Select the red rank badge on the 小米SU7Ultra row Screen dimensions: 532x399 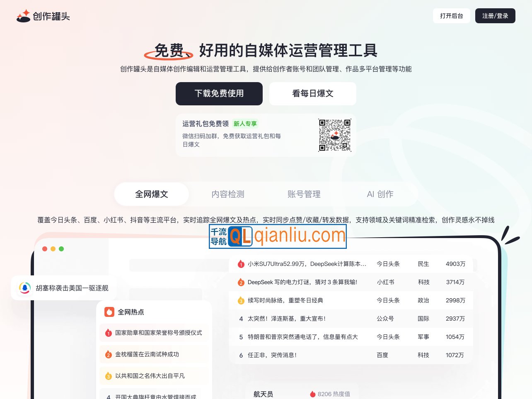[241, 264]
